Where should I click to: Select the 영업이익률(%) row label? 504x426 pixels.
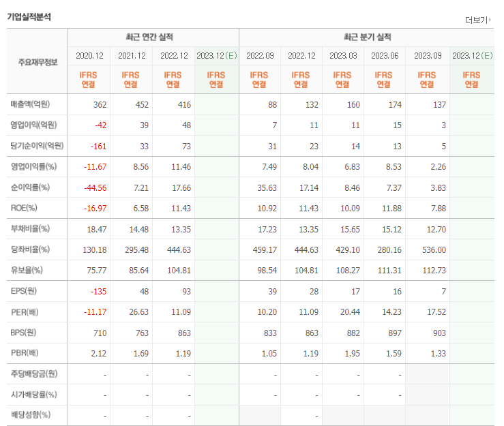pos(33,166)
